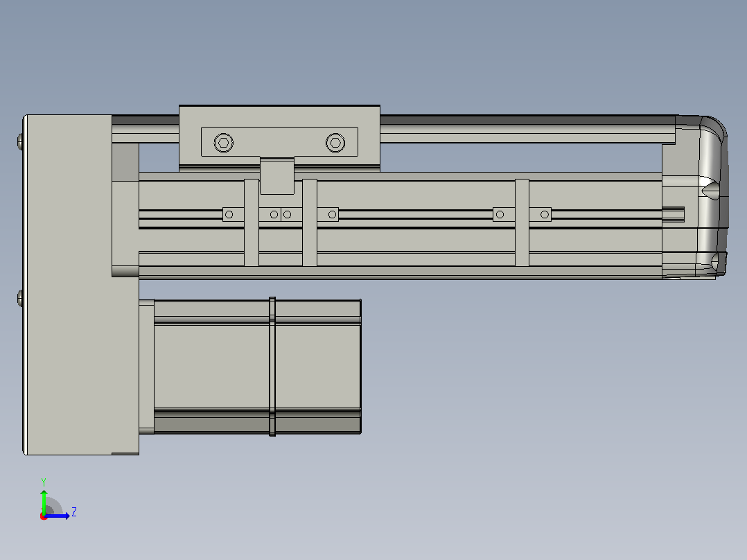Click the upper screw head on the left edge
This screenshot has height=560, width=747.
click(x=20, y=141)
